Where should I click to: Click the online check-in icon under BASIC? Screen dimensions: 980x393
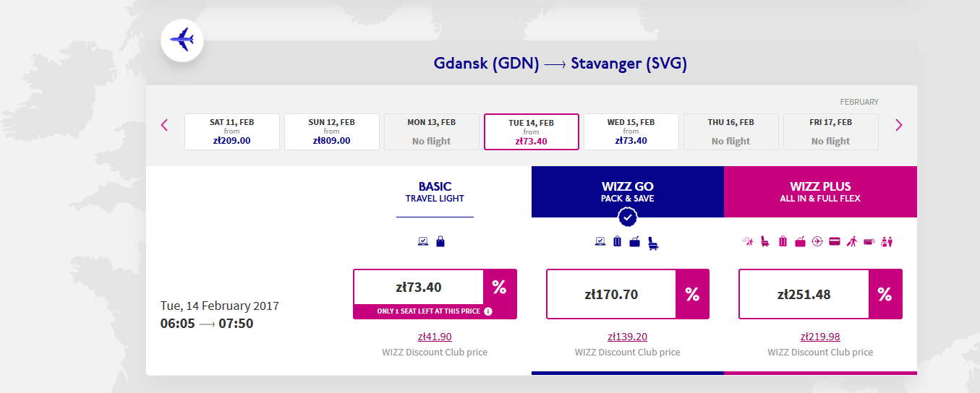(x=423, y=241)
